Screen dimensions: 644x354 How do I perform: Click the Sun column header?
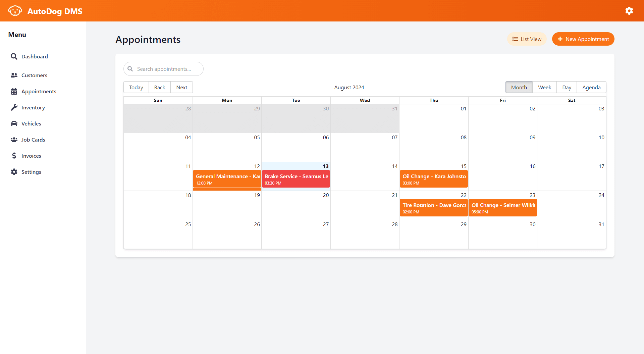tap(158, 100)
